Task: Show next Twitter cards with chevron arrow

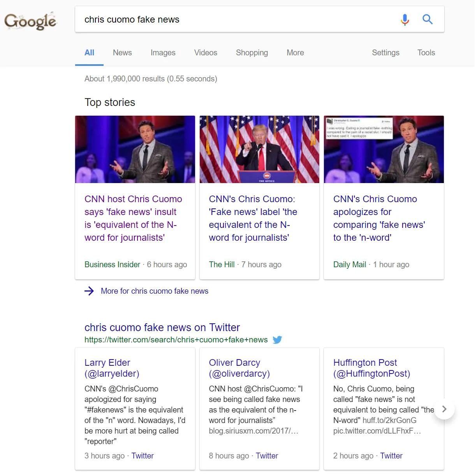Action: coord(444,409)
